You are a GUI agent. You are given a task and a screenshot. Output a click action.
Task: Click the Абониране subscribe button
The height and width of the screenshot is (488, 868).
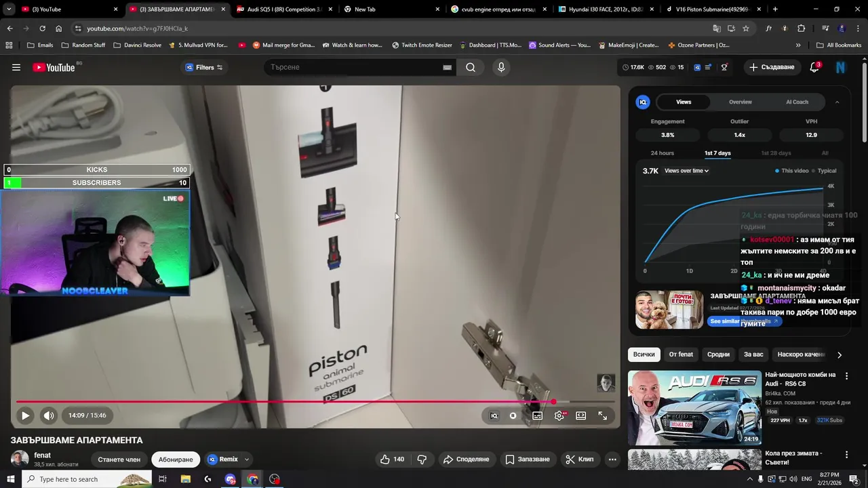coord(176,460)
